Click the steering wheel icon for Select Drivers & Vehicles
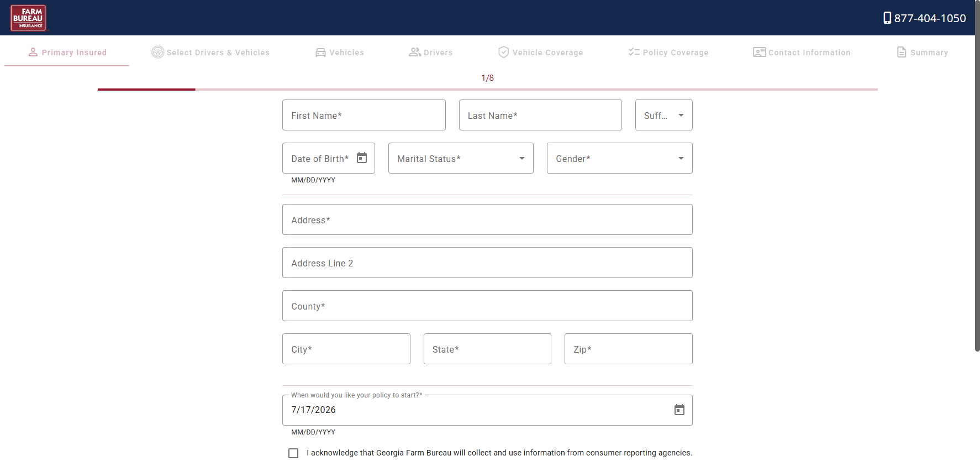980x461 pixels. click(158, 52)
